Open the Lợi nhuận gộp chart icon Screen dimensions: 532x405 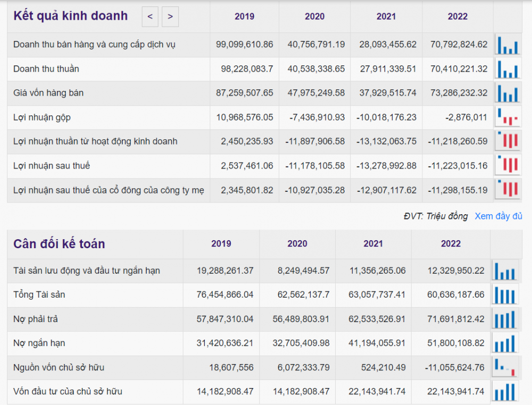(508, 117)
